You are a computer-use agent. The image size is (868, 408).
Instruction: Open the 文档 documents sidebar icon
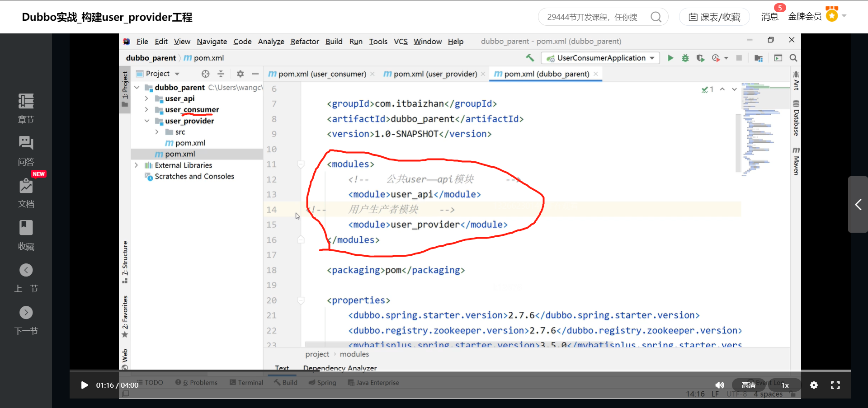click(26, 193)
